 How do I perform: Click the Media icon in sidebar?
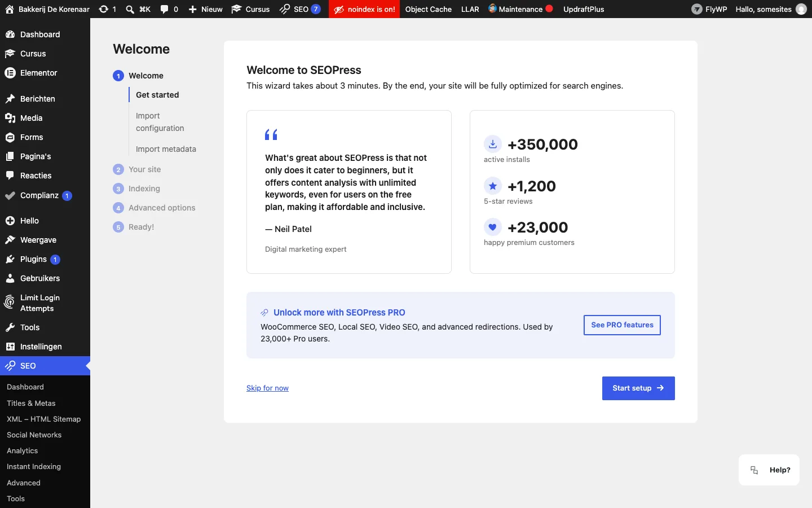(10, 118)
